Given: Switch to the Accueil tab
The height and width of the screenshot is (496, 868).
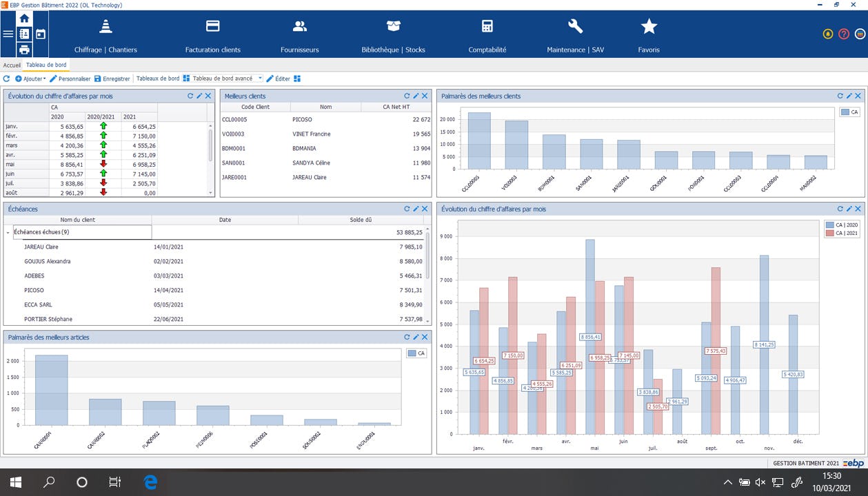Looking at the screenshot, I should 11,65.
